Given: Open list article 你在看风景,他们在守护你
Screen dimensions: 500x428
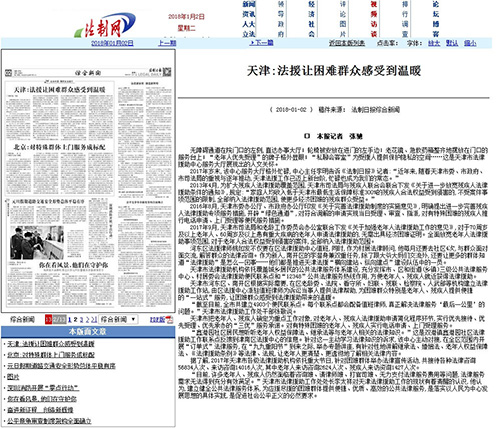Looking at the screenshot, I should click(x=42, y=399).
